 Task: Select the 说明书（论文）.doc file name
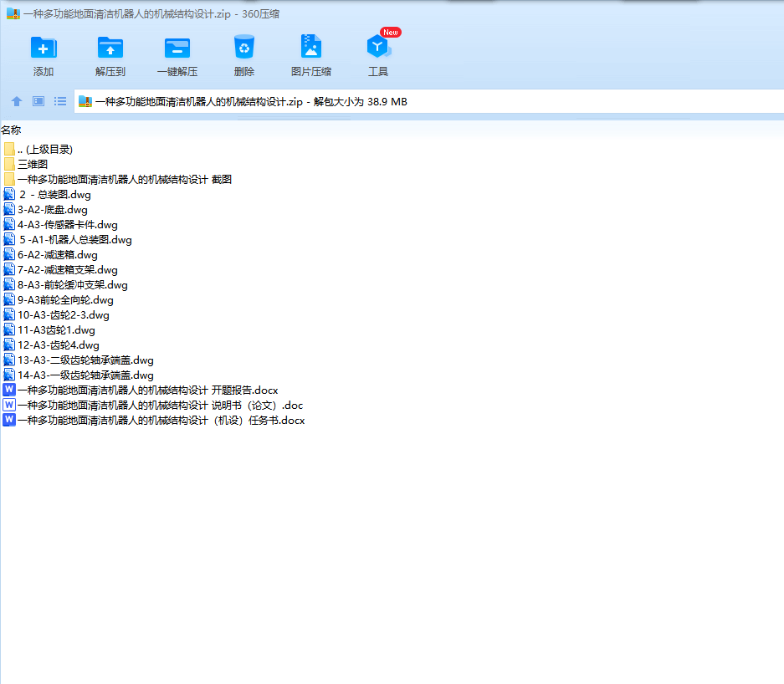(x=160, y=406)
